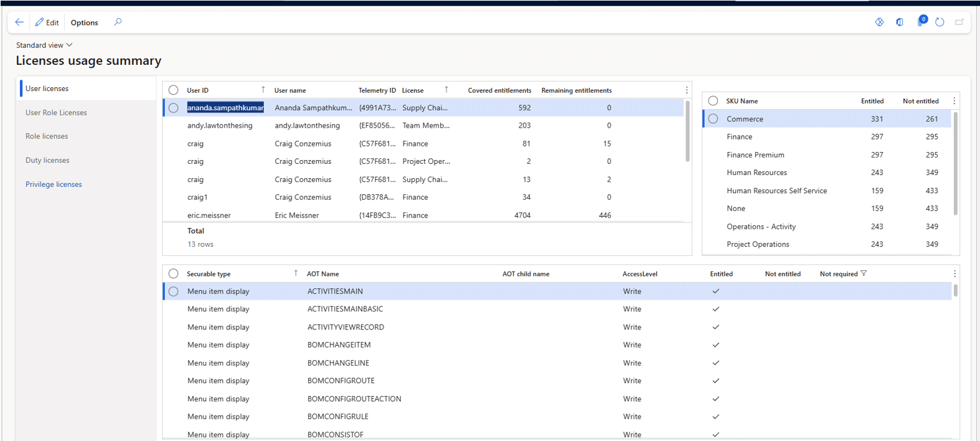Select all rows in User ID grid
The image size is (980, 441).
[174, 90]
